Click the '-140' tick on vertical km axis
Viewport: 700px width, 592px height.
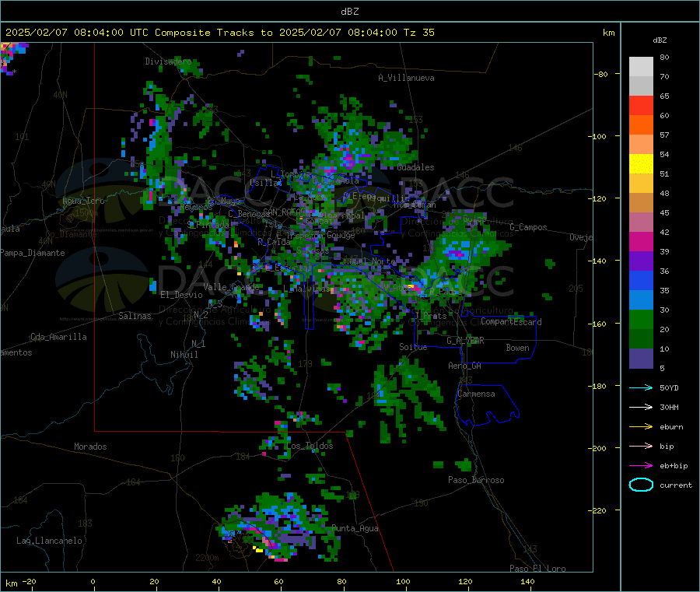point(597,261)
